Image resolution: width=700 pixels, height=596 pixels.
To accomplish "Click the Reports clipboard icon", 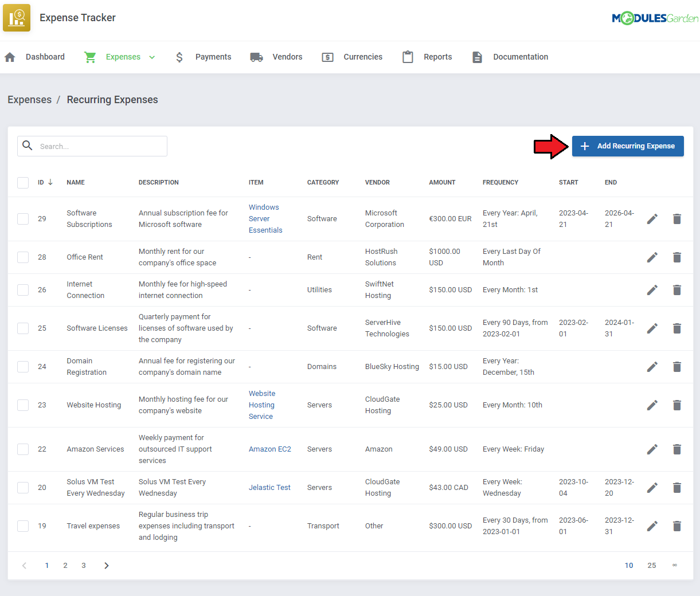I will click(408, 57).
